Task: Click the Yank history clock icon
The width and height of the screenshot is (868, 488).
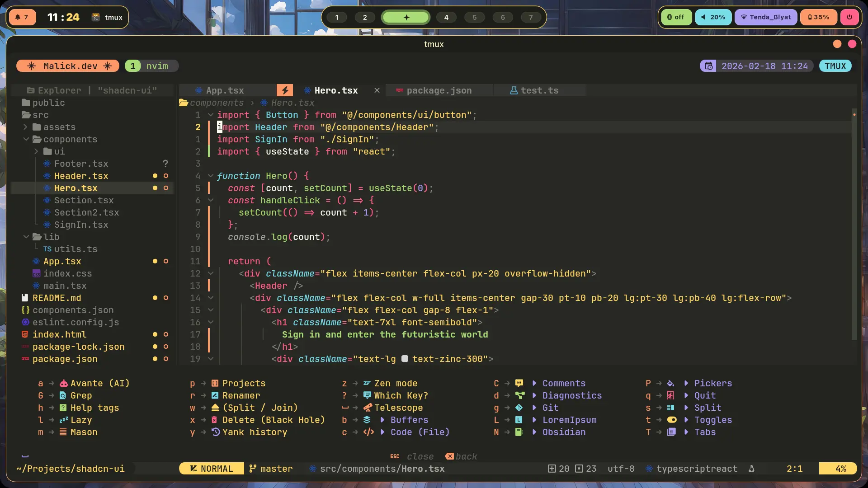Action: click(x=216, y=432)
